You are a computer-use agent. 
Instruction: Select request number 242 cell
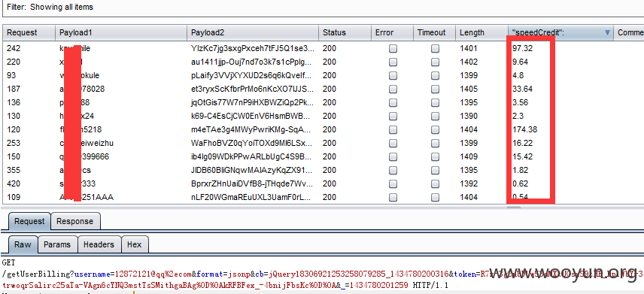point(14,48)
